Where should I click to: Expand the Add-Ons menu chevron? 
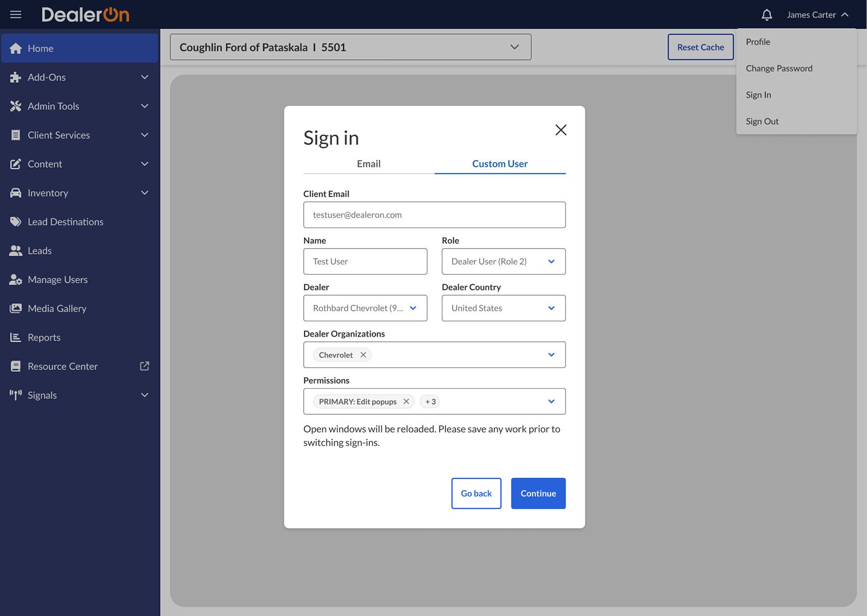[144, 77]
